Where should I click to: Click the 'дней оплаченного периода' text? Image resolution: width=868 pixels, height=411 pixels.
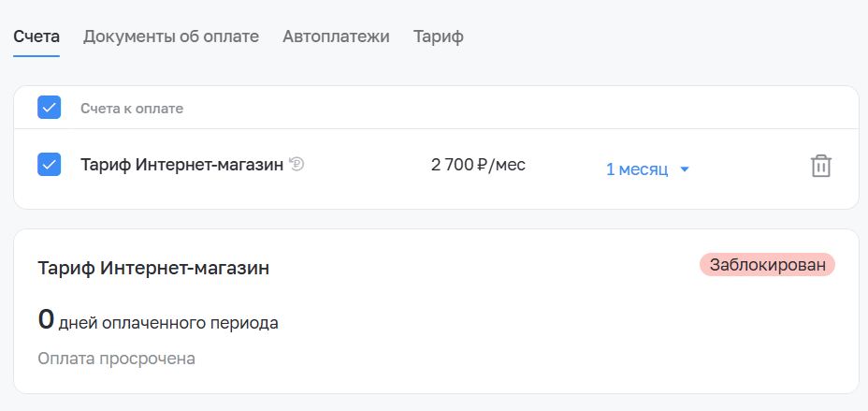[x=168, y=323]
